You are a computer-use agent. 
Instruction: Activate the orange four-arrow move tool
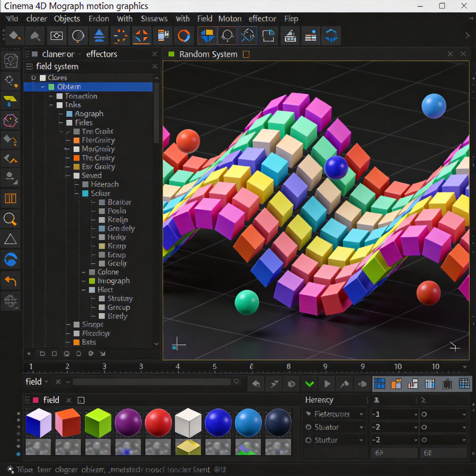(141, 36)
